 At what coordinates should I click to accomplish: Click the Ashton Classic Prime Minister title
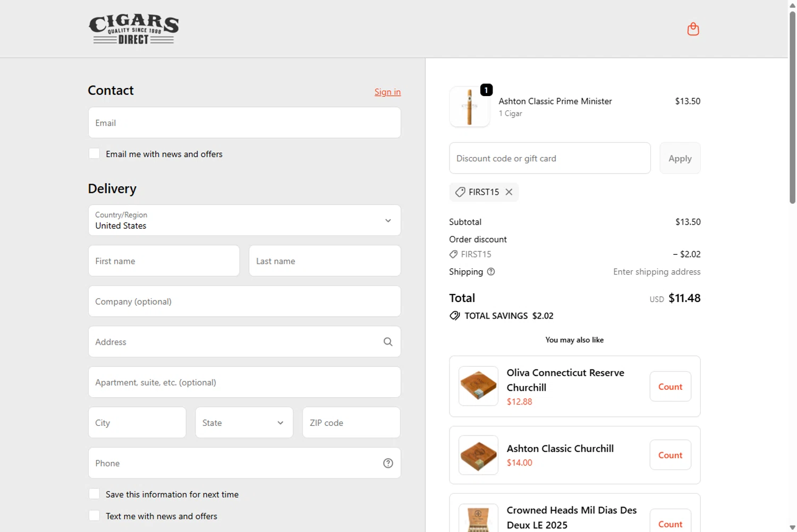pos(555,101)
